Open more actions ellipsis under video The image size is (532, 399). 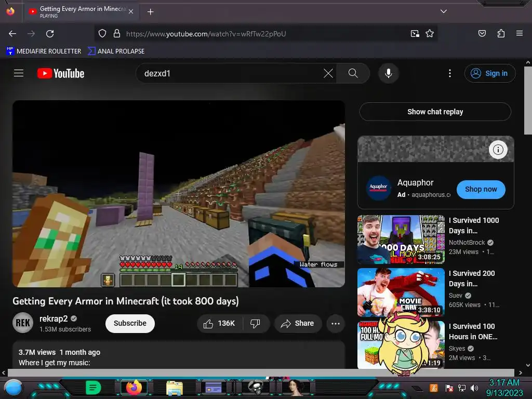336,323
